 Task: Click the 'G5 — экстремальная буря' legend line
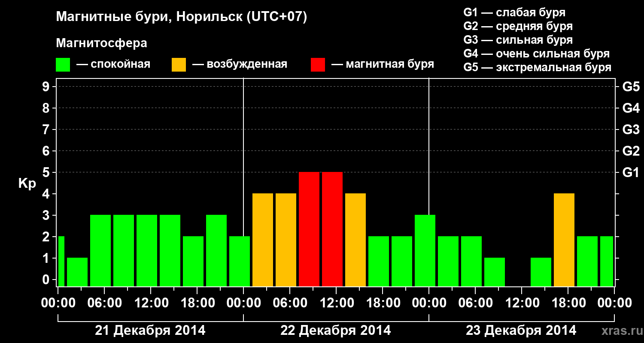[x=538, y=67]
